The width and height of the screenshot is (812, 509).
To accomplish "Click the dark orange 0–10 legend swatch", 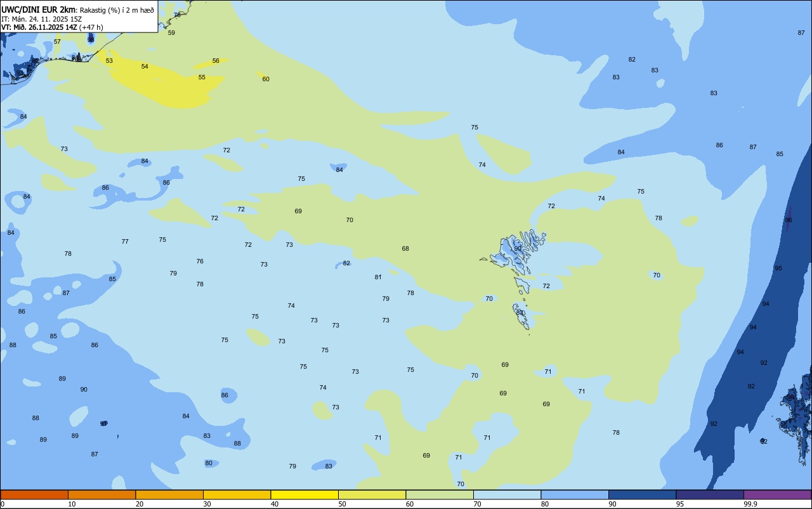I will [x=34, y=494].
